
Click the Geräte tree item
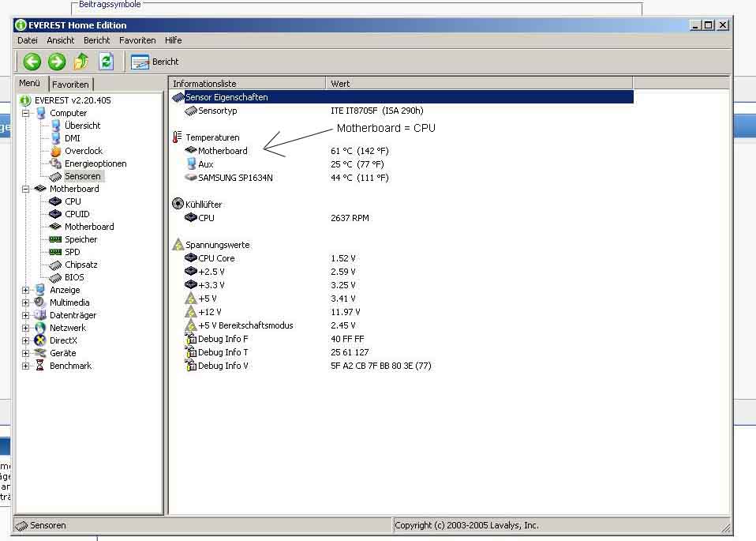pos(62,353)
